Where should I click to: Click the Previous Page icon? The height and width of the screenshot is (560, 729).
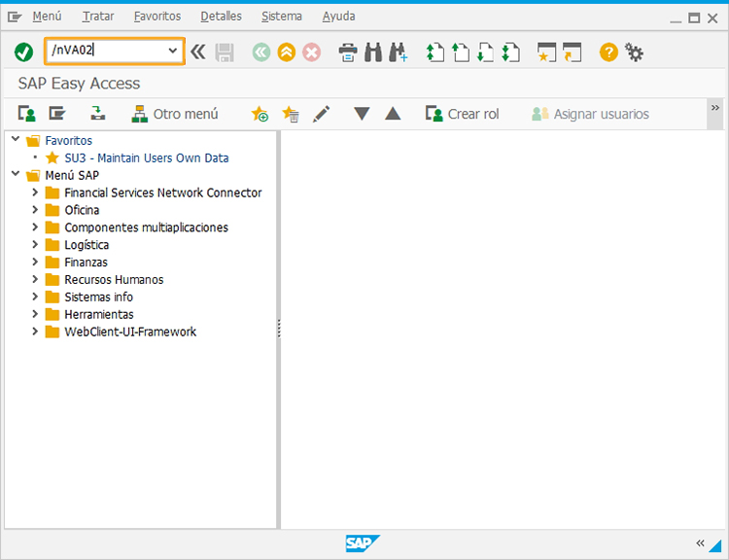pos(461,52)
